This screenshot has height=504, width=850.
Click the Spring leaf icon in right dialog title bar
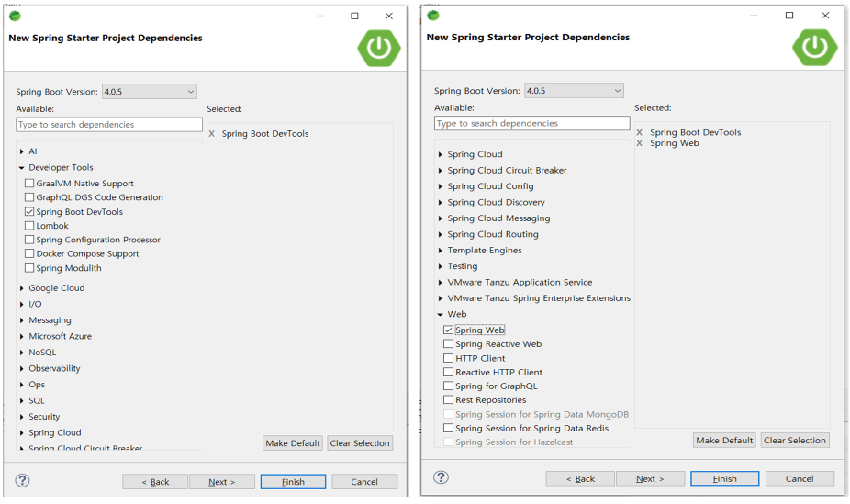tap(433, 16)
